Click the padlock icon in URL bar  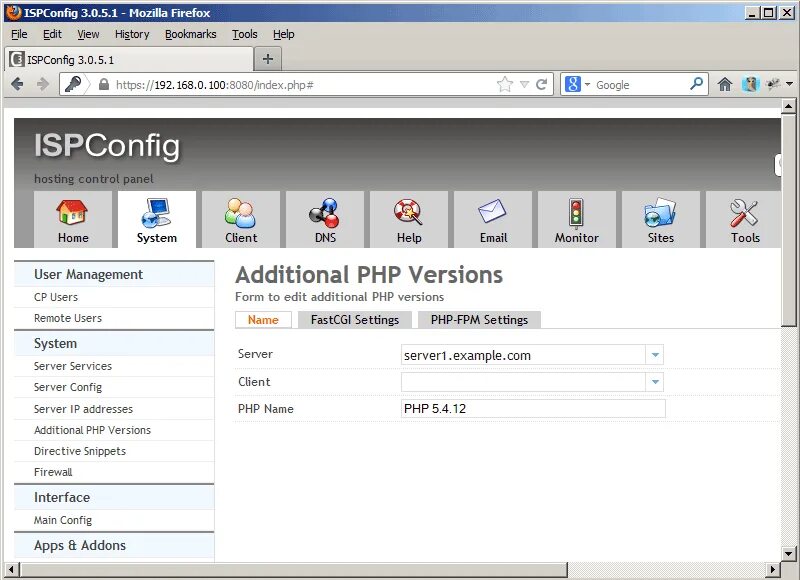pos(104,84)
